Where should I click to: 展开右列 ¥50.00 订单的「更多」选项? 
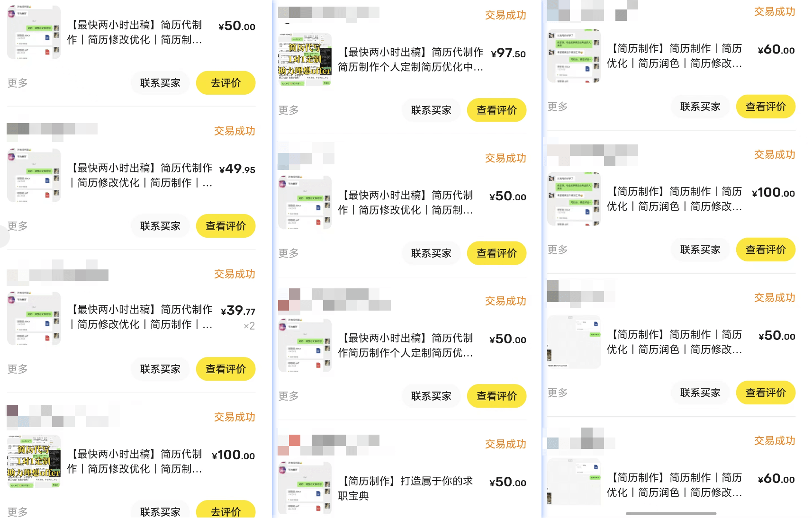coord(557,393)
